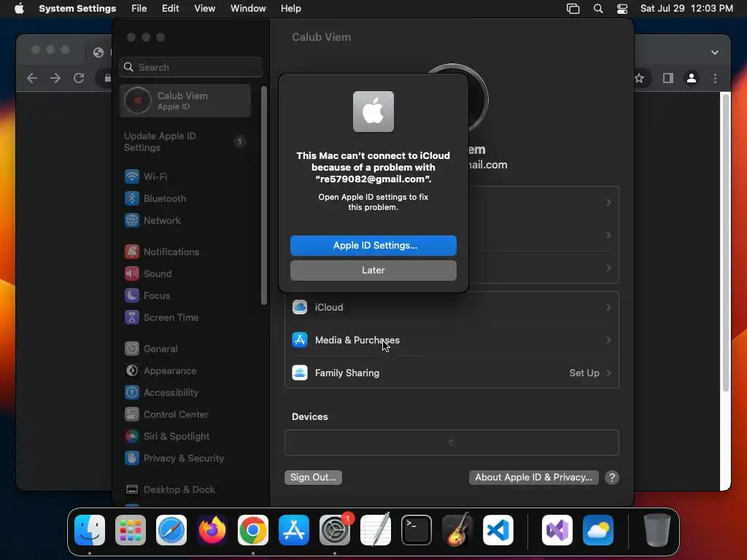Click Chrome forward arrow in browser window
Screen dimensions: 747x560
click(55, 78)
